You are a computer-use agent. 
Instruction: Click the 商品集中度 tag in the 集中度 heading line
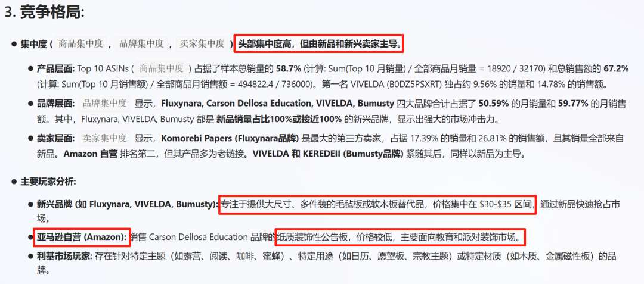(x=80, y=44)
